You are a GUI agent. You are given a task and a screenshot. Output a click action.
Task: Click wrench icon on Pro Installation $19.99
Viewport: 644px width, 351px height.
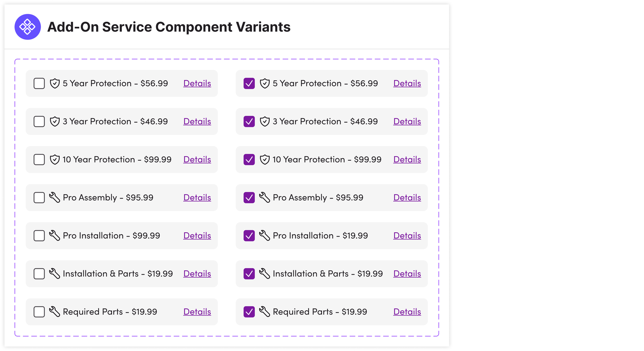(265, 236)
